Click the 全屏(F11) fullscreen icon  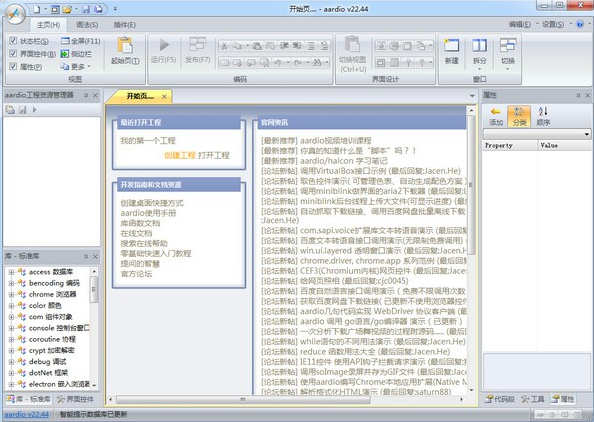tap(65, 41)
